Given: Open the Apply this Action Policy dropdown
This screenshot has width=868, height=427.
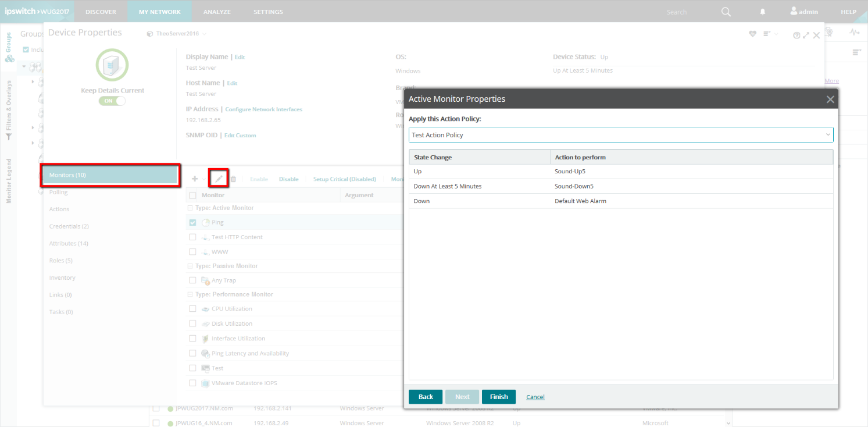Looking at the screenshot, I should [x=621, y=135].
